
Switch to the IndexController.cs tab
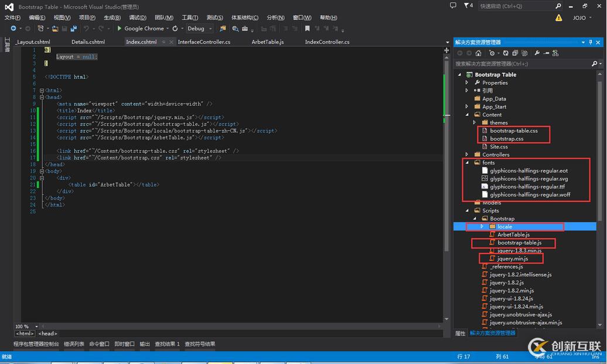[x=327, y=42]
